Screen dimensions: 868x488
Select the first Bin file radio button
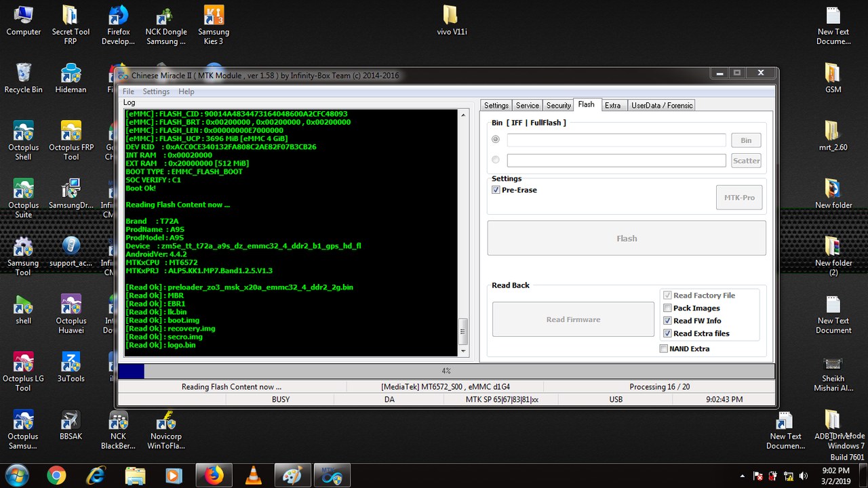tap(496, 140)
